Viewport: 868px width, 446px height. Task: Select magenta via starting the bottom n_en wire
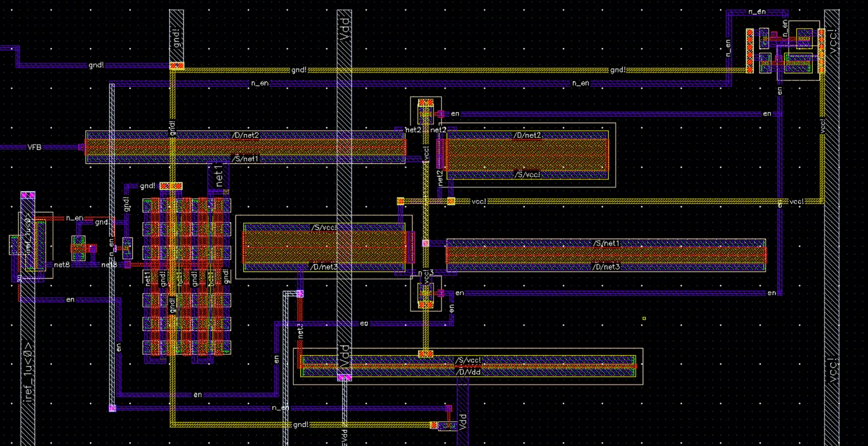pos(112,408)
